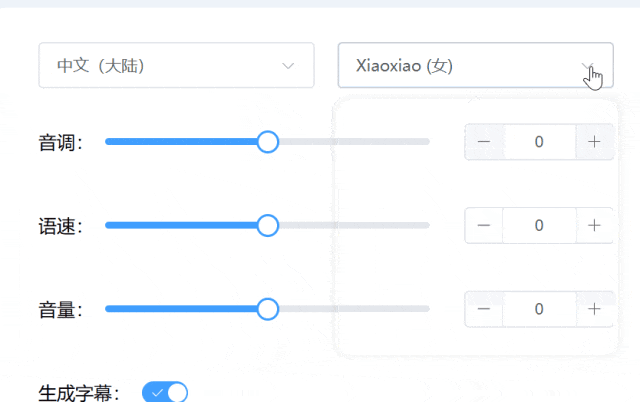
Task: Increase speed (语速) with plus button
Action: coord(594,225)
